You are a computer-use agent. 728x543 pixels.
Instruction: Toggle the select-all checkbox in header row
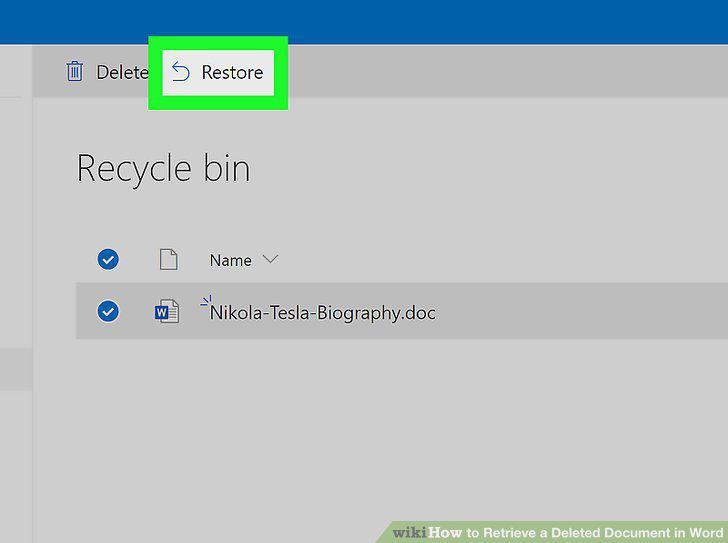(x=108, y=259)
